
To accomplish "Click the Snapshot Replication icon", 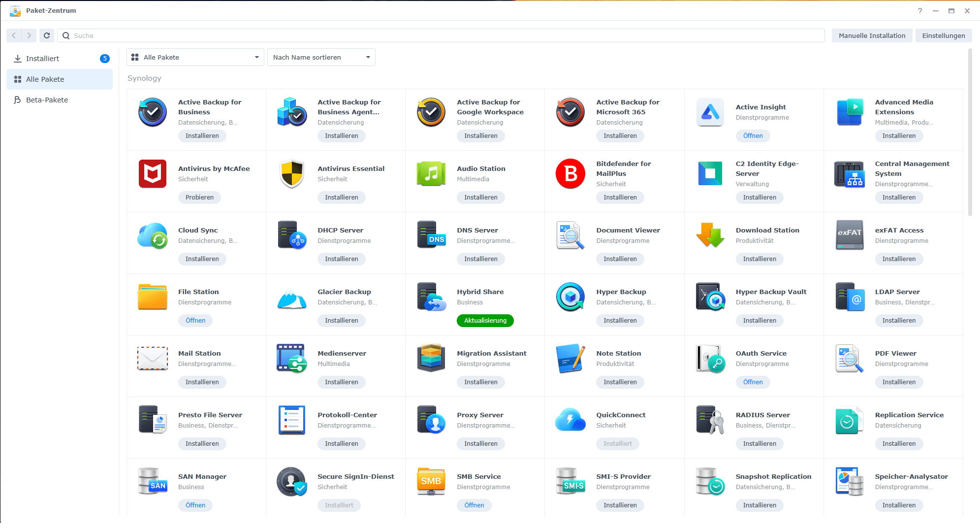I will tap(710, 481).
